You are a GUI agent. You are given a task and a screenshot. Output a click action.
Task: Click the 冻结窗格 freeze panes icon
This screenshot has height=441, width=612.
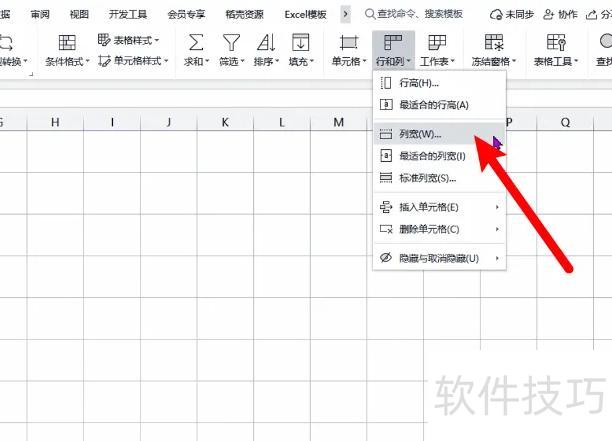tap(494, 42)
